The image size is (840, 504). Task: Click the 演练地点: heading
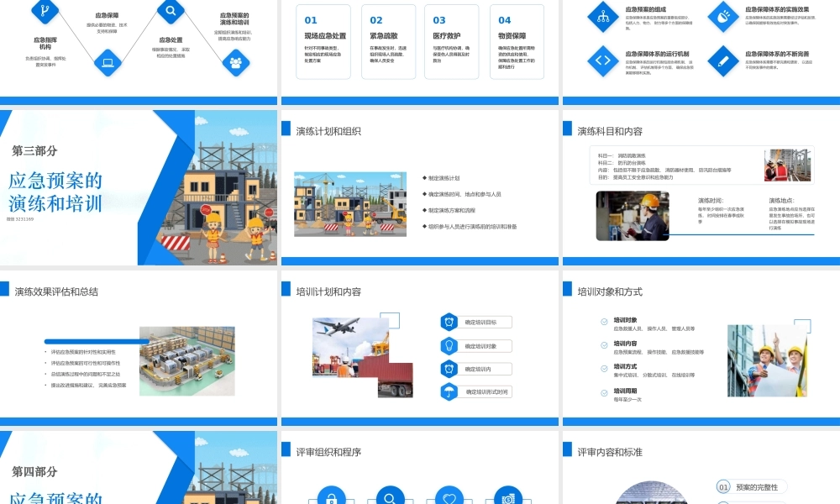tap(781, 200)
